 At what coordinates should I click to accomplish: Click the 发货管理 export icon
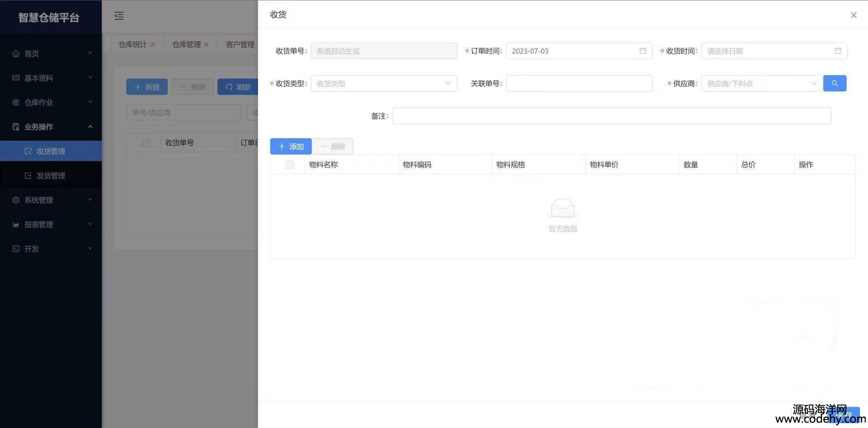[28, 176]
